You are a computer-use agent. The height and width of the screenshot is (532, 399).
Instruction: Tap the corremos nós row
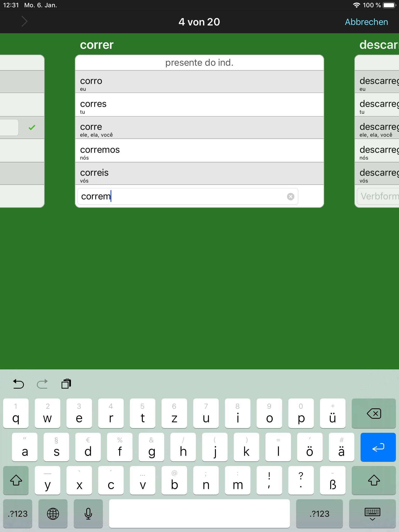point(199,151)
